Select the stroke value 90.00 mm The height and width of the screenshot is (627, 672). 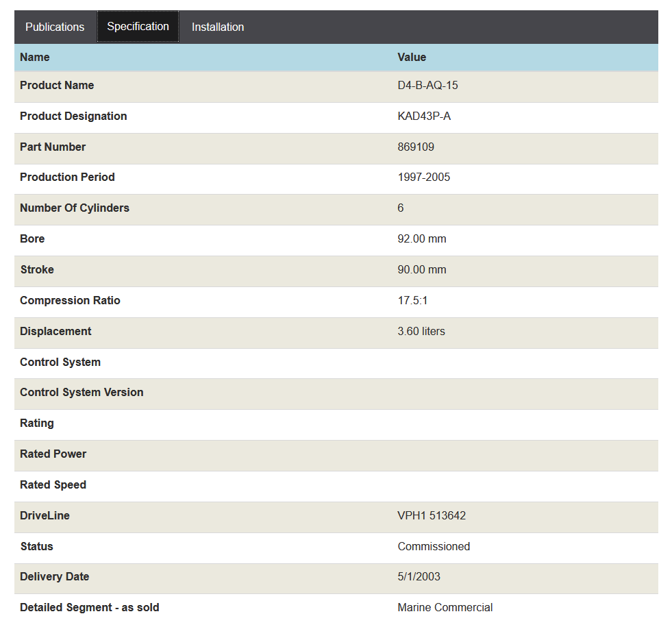[x=422, y=270]
